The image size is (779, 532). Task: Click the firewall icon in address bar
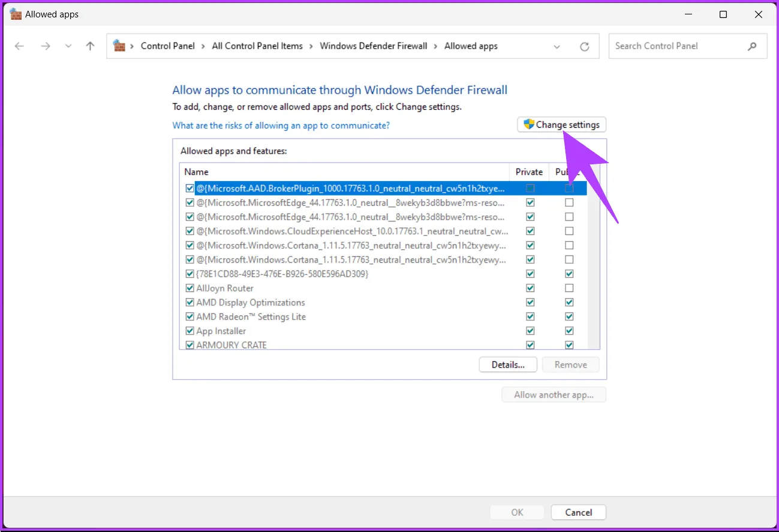click(x=119, y=46)
